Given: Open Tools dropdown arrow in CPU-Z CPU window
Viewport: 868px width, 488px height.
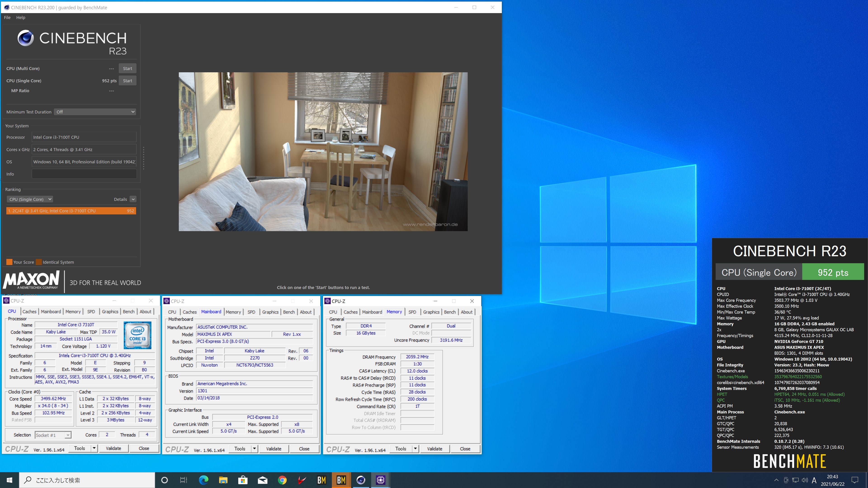Looking at the screenshot, I should pos(94,448).
